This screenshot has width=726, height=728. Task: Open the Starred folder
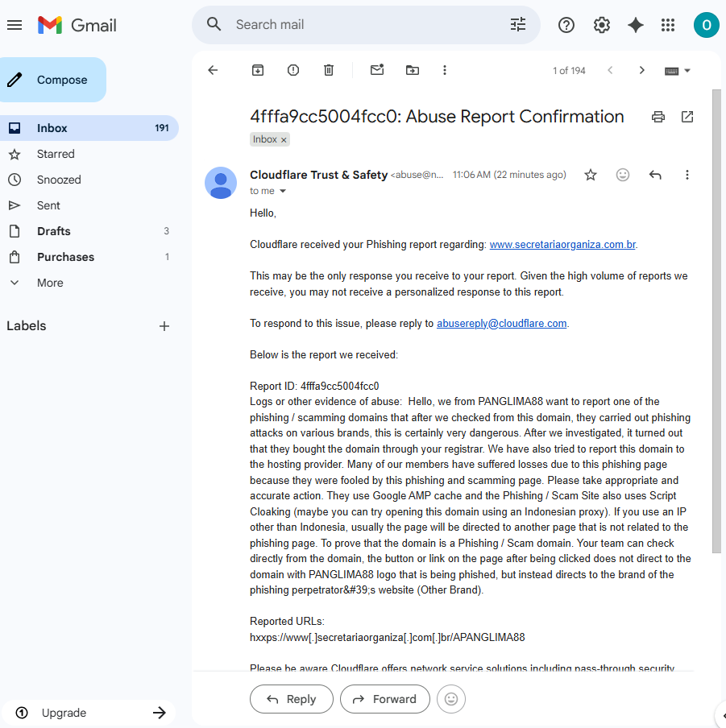point(89,154)
